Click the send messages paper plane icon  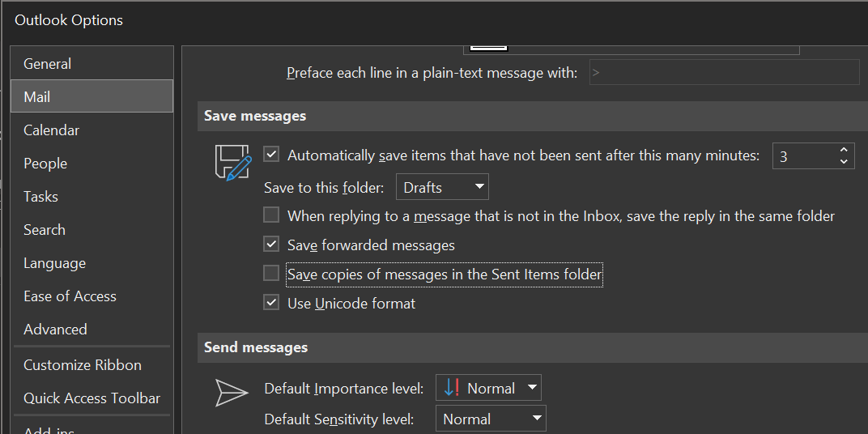click(232, 392)
